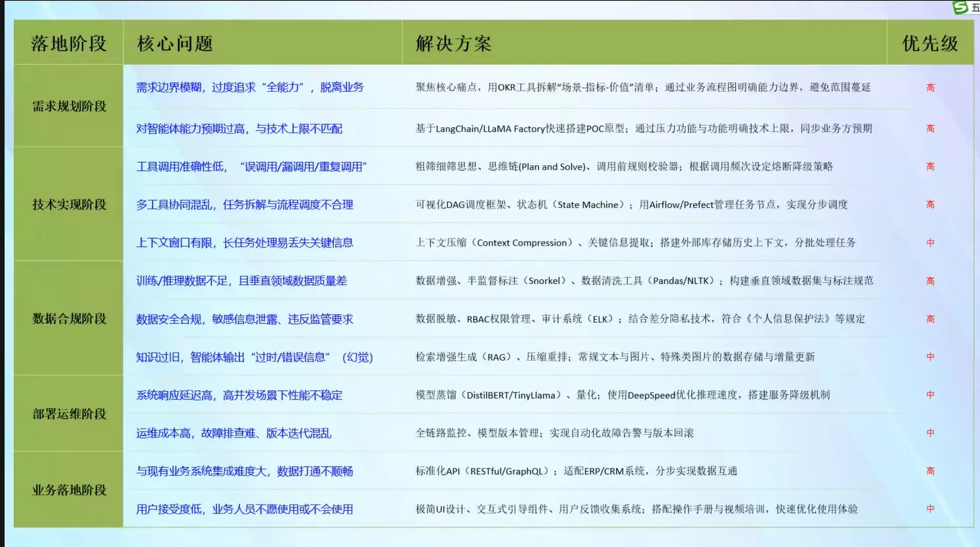This screenshot has width=980, height=547.
Task: Open the "知识过旧" hallucination link
Action: 255,357
